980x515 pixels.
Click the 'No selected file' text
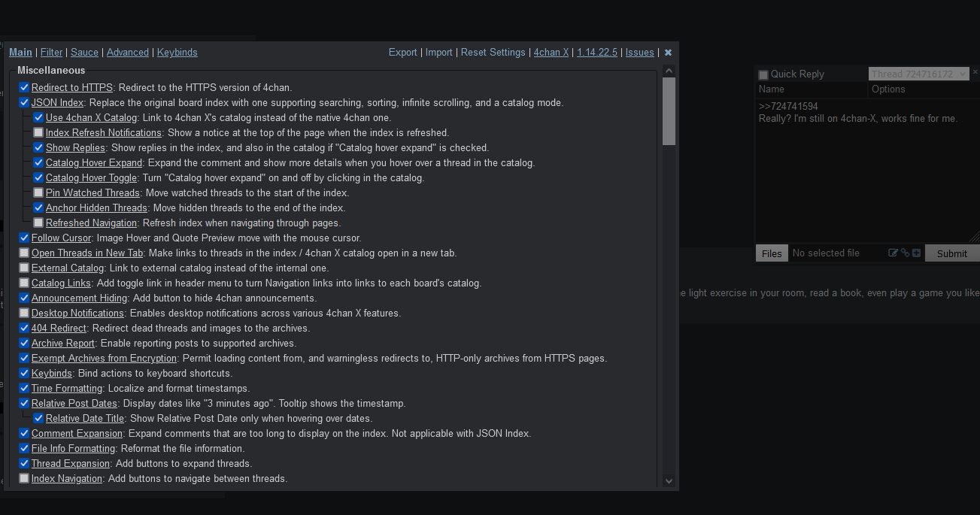(826, 253)
